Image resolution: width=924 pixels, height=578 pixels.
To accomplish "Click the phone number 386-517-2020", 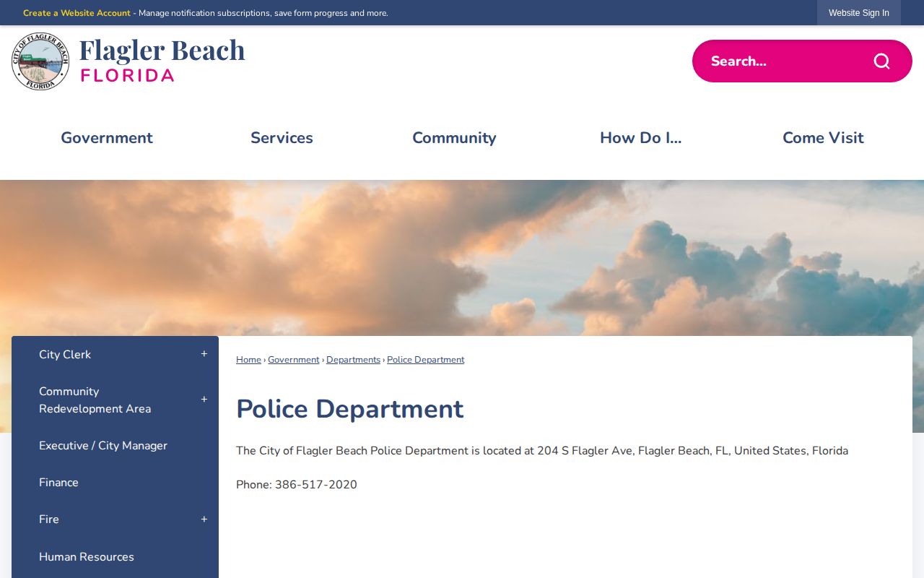I will [316, 485].
